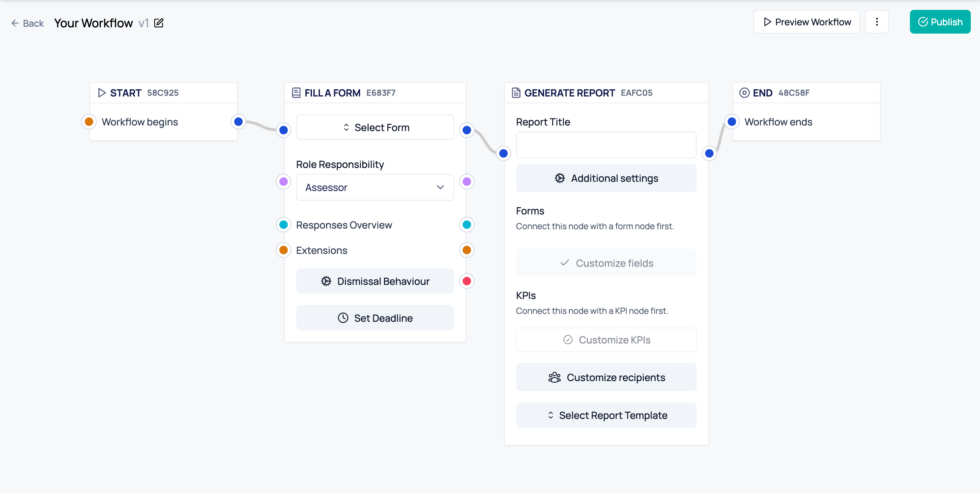Click the edit workflow name pencil icon
The image size is (980, 494).
click(159, 23)
